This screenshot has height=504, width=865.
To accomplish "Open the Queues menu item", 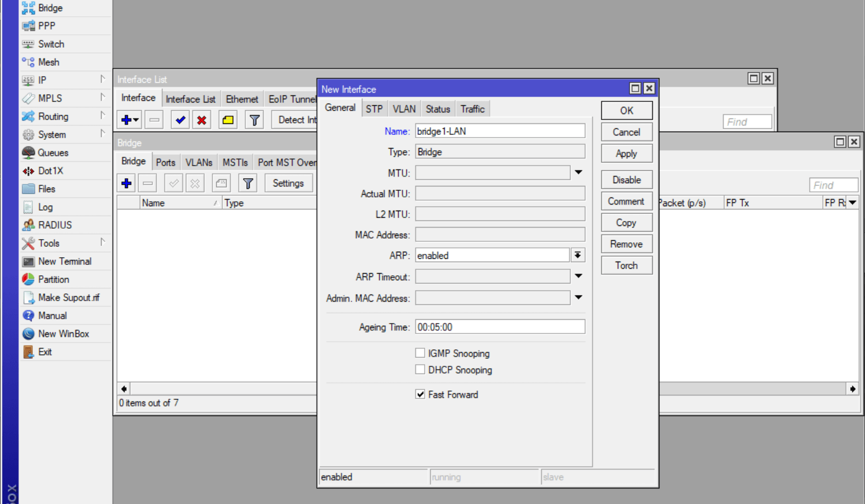I will click(x=53, y=153).
